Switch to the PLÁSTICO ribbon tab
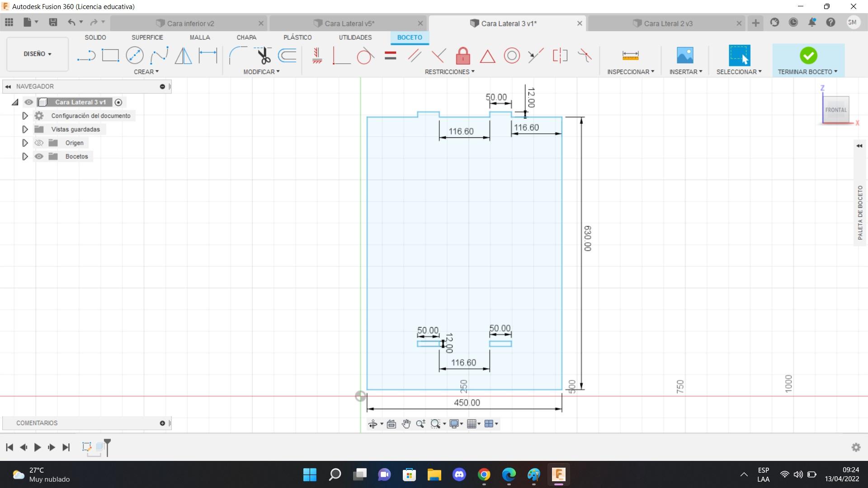868x488 pixels. point(297,38)
